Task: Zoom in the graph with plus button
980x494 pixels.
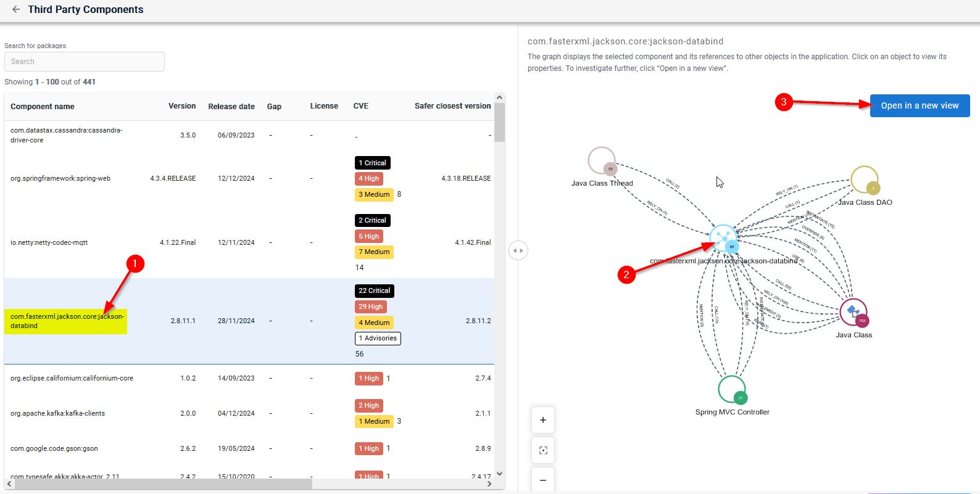Action: click(543, 420)
